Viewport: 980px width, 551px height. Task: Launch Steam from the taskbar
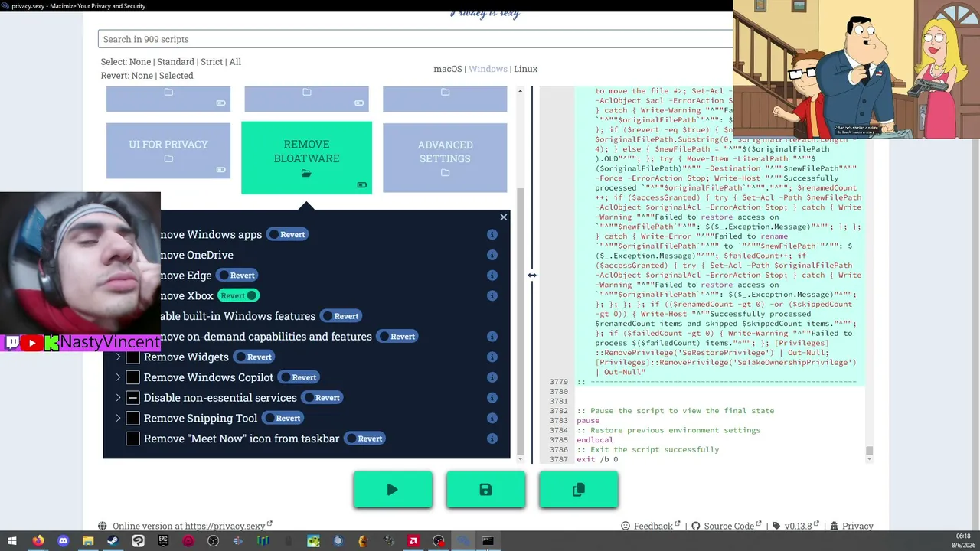click(113, 541)
